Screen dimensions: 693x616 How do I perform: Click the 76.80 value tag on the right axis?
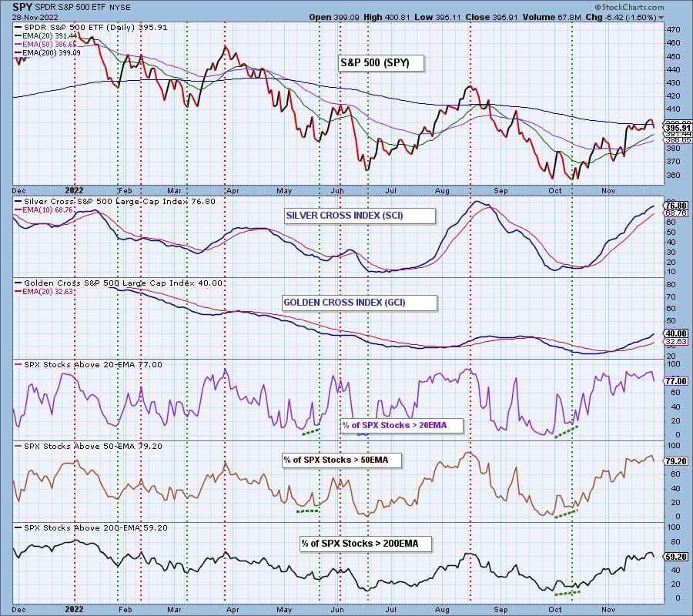677,206
